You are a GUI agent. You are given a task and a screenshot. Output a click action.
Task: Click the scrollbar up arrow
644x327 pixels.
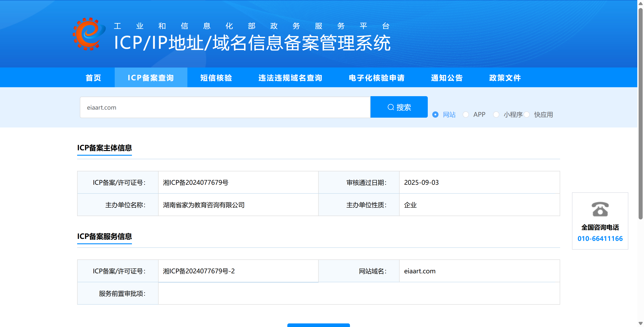[x=640, y=4]
